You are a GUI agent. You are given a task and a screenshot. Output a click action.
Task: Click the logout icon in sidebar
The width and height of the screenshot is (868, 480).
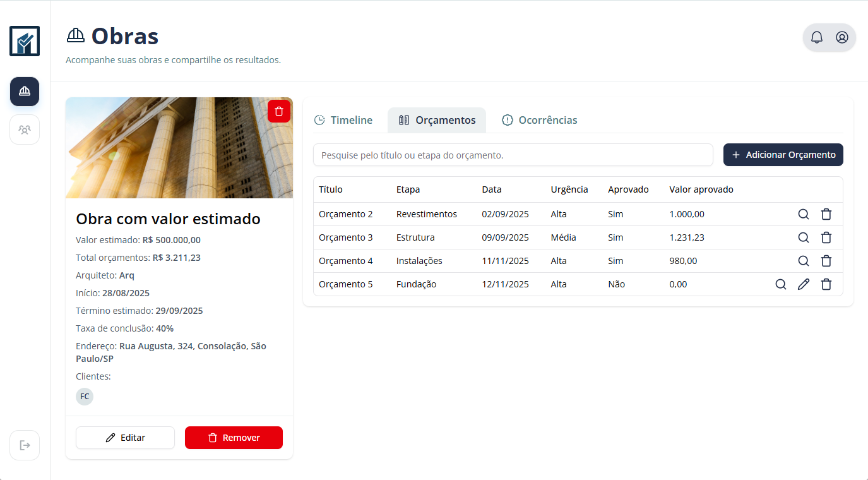pos(25,445)
